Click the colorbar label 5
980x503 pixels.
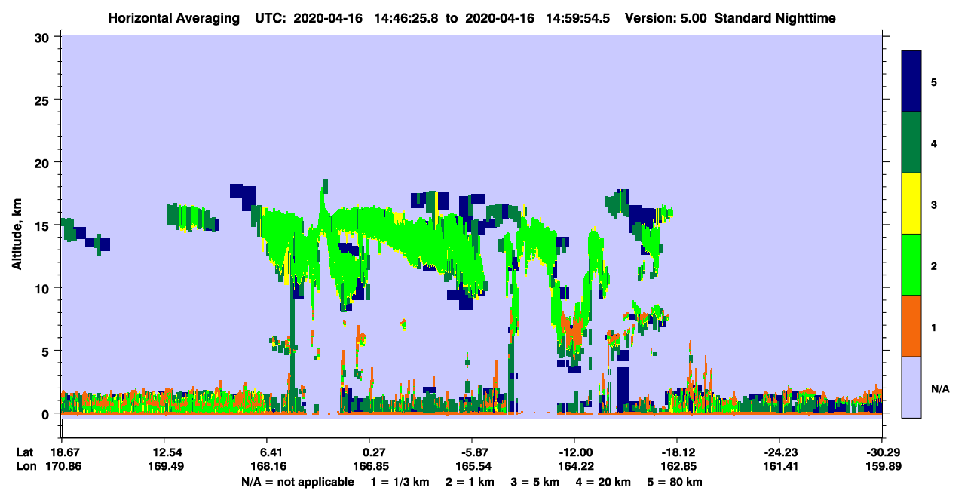click(934, 81)
